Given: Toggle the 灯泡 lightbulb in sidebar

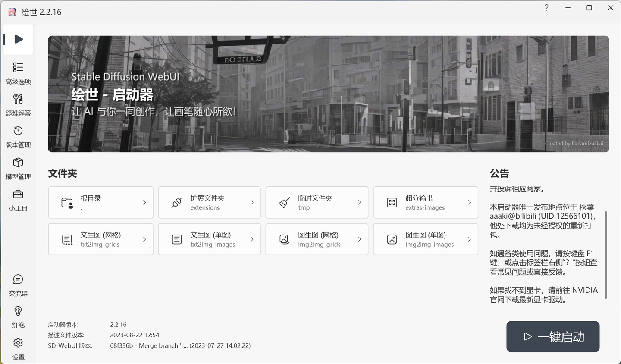Looking at the screenshot, I should pyautogui.click(x=18, y=317).
